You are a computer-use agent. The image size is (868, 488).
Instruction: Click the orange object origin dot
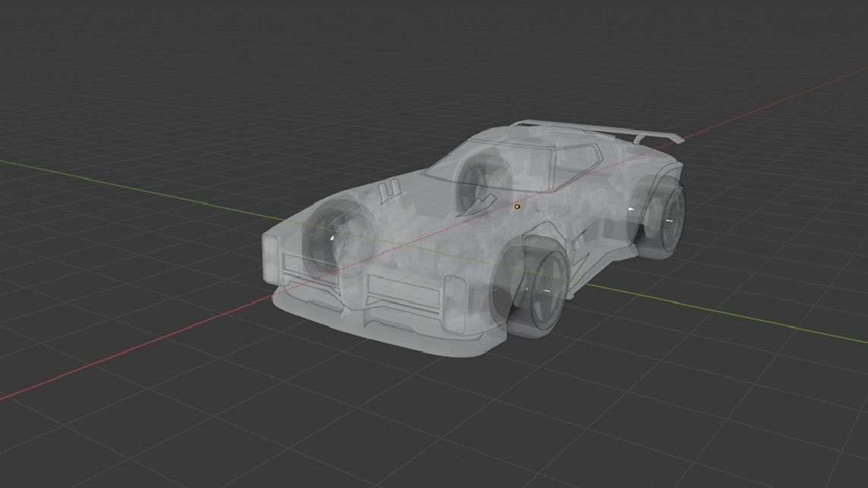coord(517,207)
